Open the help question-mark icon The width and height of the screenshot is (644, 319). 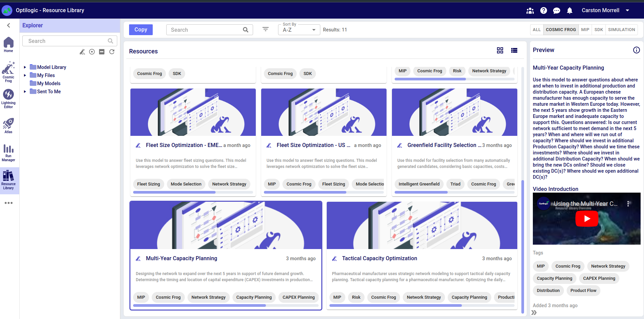click(544, 10)
